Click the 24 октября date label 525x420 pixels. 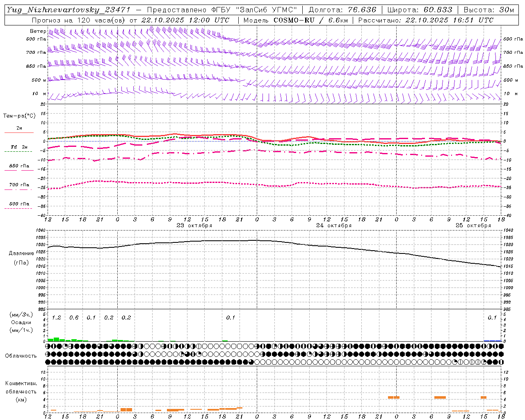point(334,226)
